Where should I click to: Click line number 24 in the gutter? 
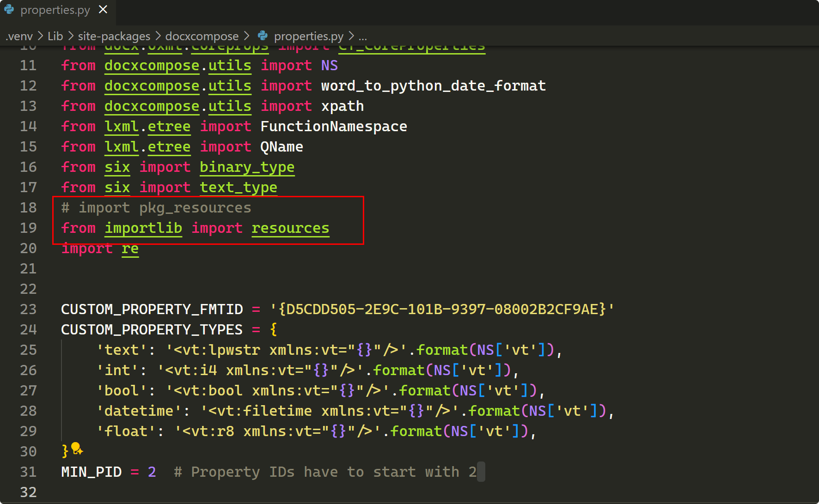[x=28, y=330]
